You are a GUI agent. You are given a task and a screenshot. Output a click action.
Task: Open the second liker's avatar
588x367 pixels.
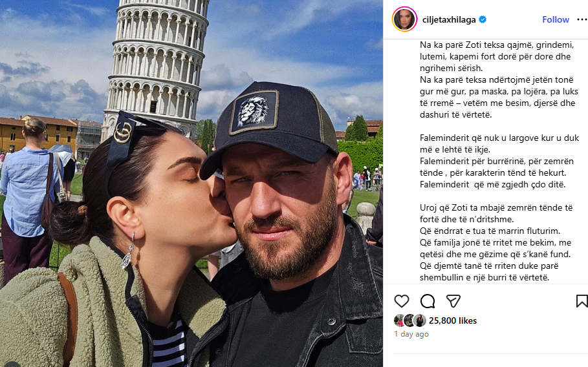click(409, 320)
